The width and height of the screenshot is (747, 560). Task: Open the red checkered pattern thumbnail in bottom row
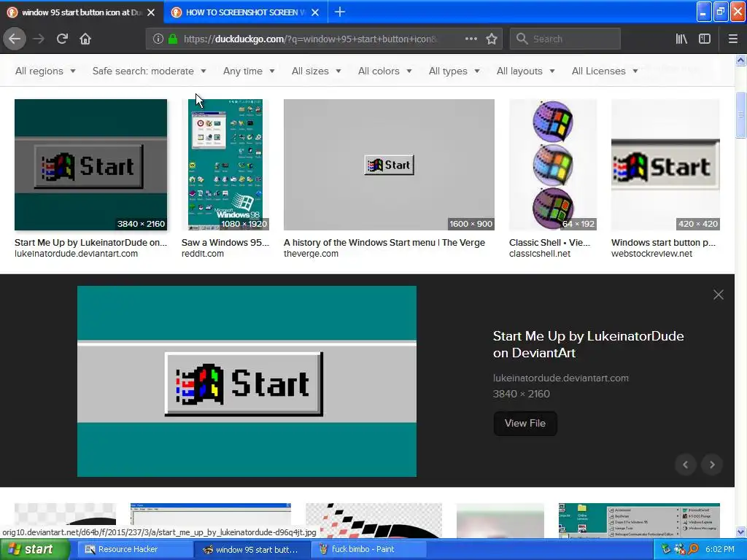374,520
